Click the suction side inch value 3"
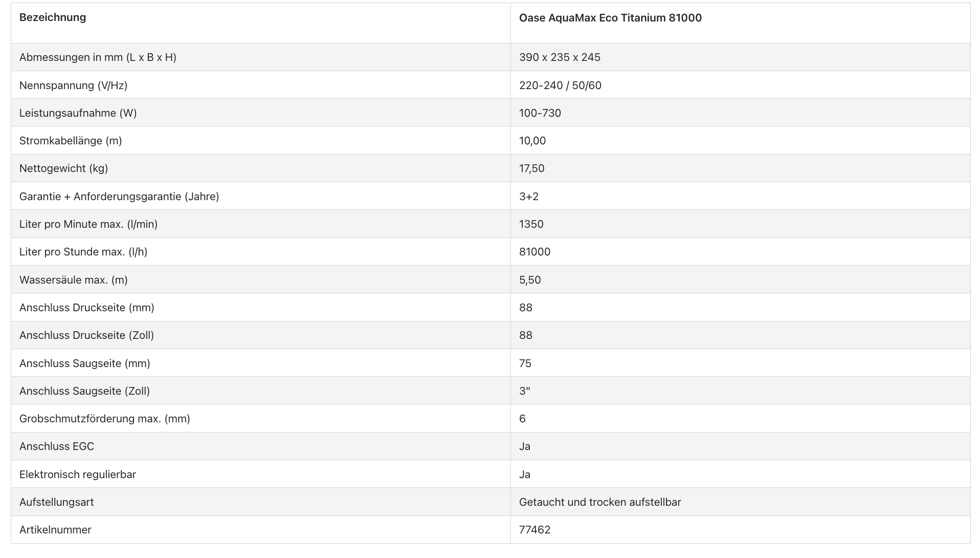The image size is (980, 558). point(524,391)
